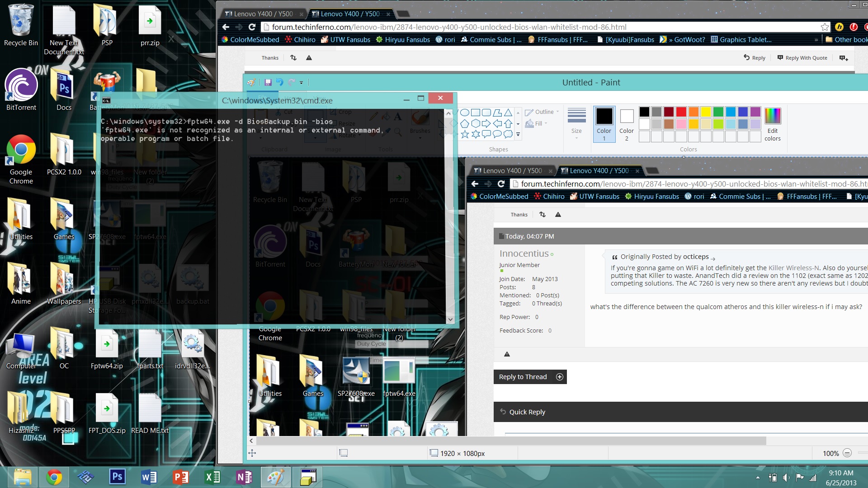868x488 pixels.
Task: Select the Up arrow shape in Paint
Action: [508, 123]
